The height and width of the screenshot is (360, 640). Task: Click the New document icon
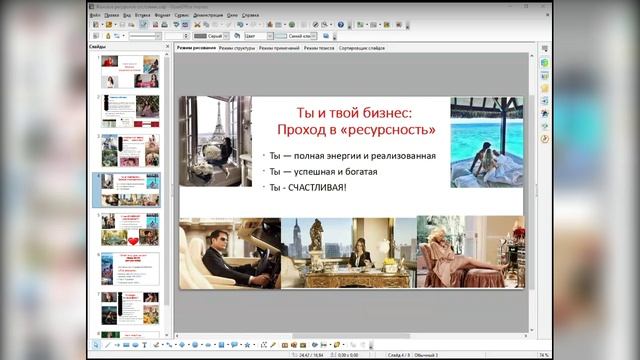96,25
